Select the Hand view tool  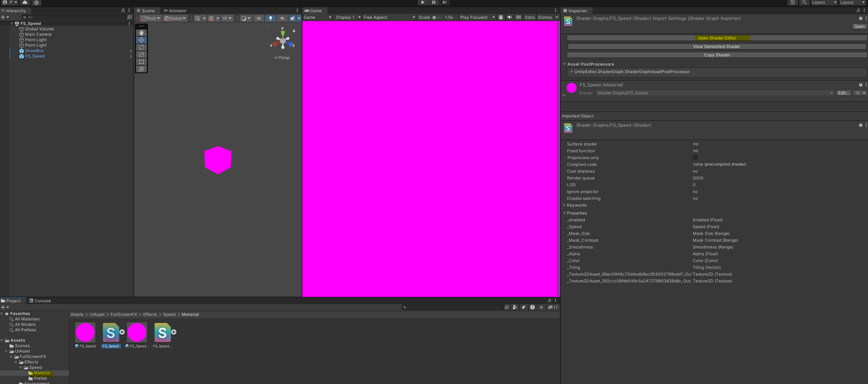click(141, 33)
